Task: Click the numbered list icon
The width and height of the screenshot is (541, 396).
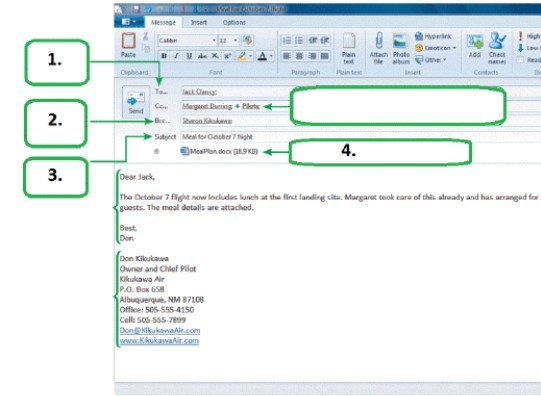Action: (x=287, y=40)
